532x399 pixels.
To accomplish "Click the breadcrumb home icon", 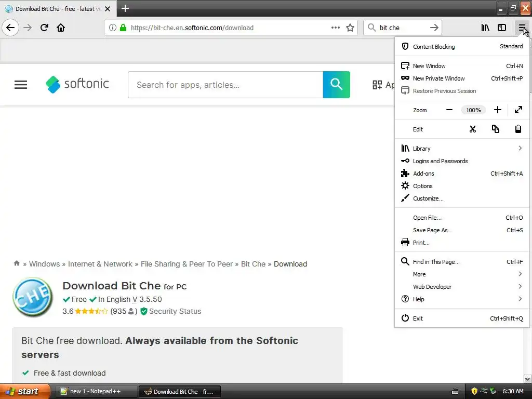I will (x=16, y=263).
